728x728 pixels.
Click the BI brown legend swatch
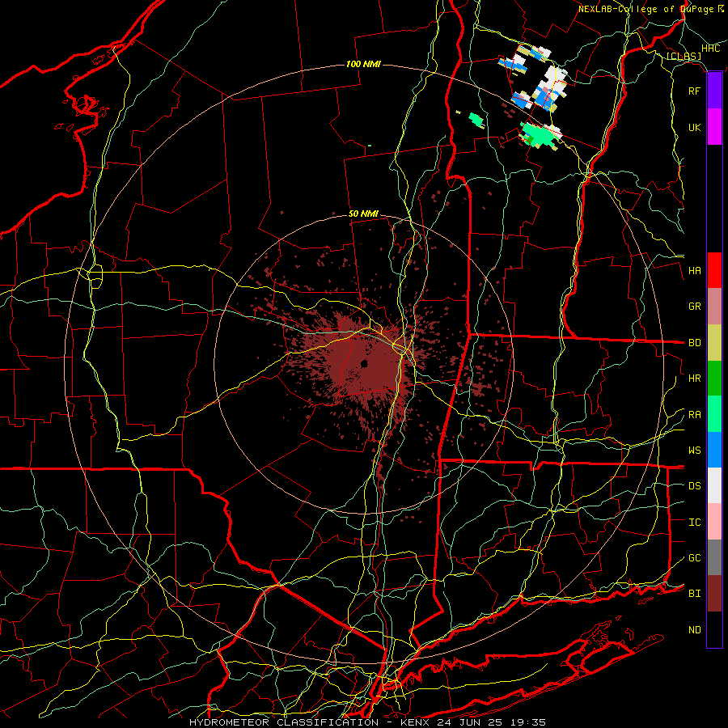pos(714,594)
